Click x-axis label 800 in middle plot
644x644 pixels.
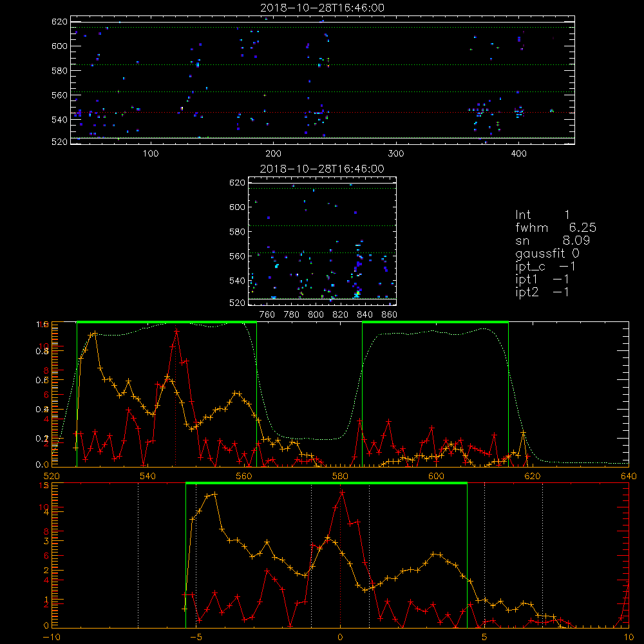(316, 315)
